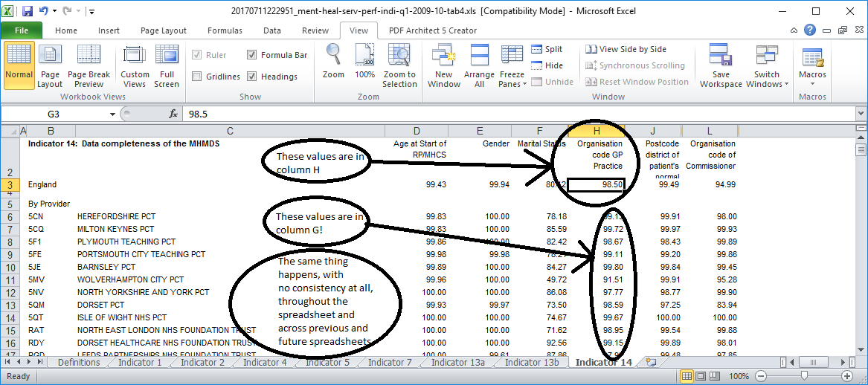
Task: Select Normal view in status bar
Action: tap(687, 376)
